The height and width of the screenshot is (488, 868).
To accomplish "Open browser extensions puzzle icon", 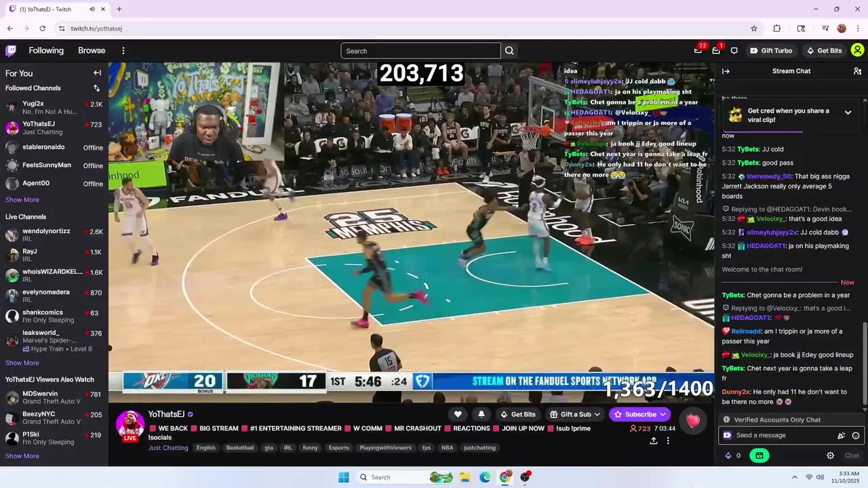I will click(x=777, y=28).
